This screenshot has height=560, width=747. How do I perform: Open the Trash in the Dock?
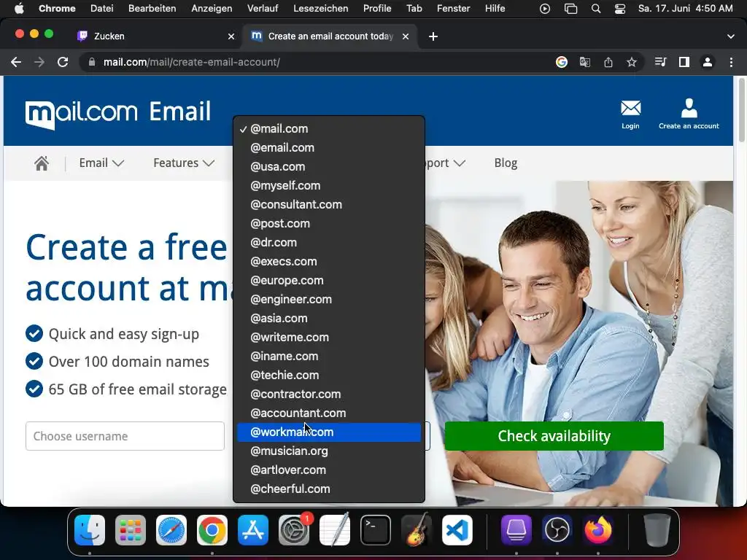coord(657,530)
